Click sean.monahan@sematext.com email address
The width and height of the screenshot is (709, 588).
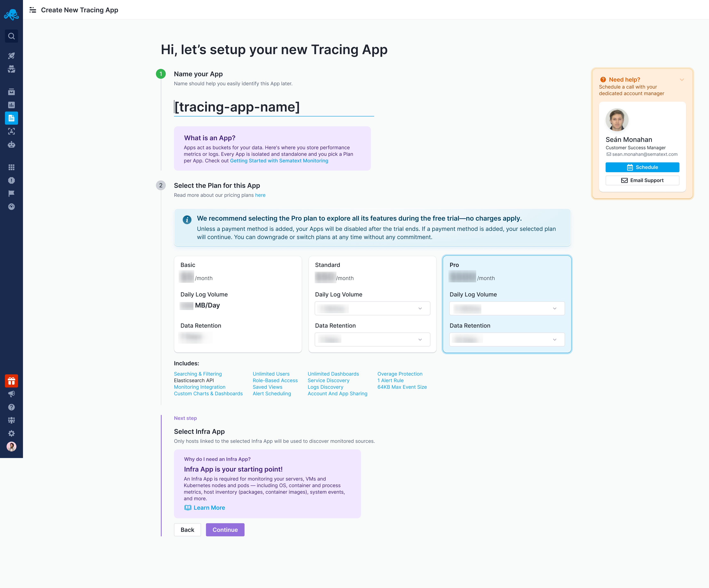pyautogui.click(x=645, y=154)
